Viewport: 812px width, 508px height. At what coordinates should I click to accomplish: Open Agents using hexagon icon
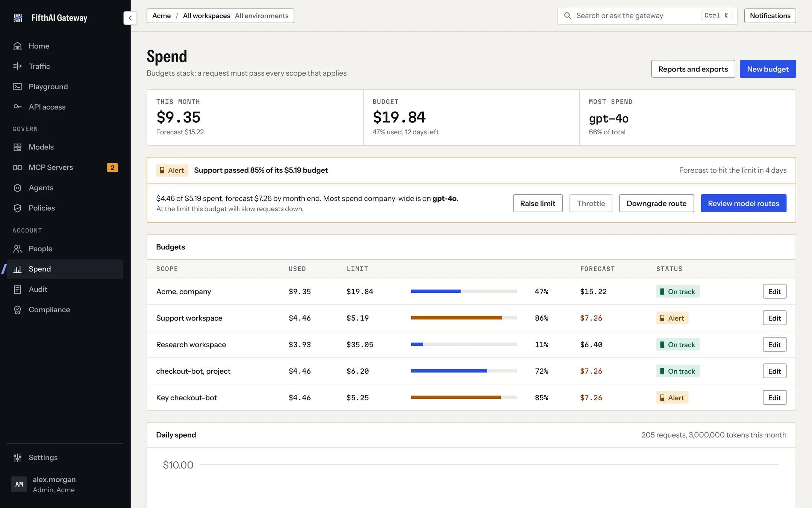pos(17,188)
